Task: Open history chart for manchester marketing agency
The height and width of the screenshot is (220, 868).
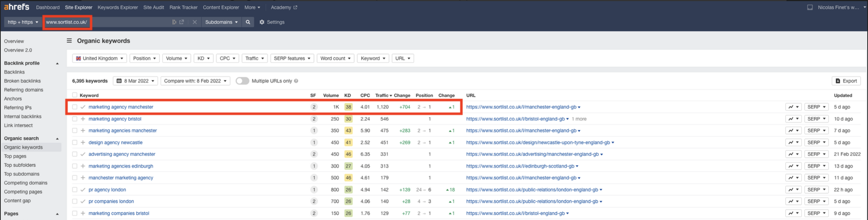Action: coord(793,178)
